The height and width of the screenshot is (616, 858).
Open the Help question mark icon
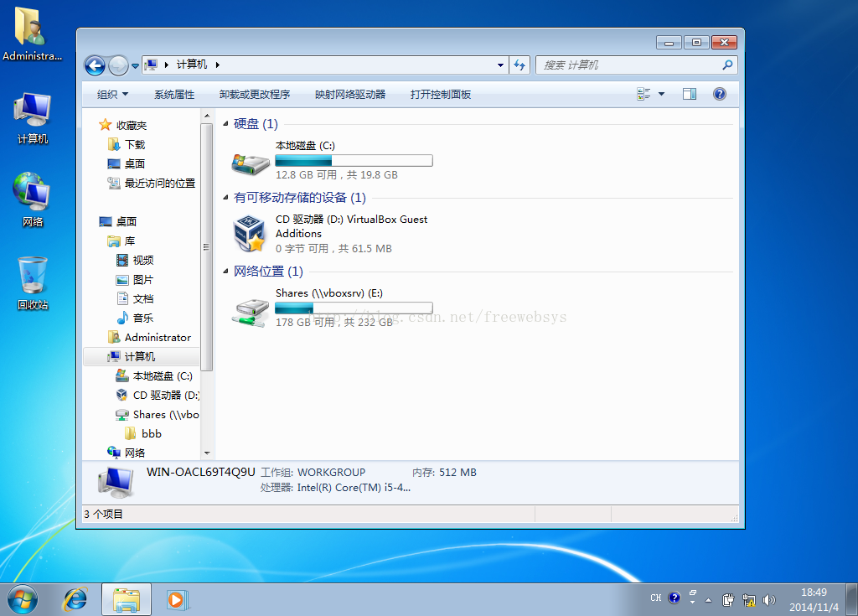pos(720,94)
